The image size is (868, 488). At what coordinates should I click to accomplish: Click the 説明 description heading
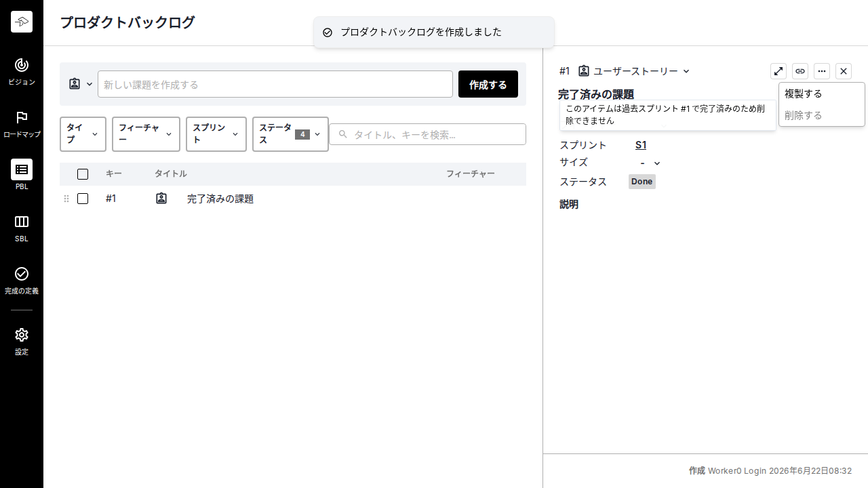point(569,204)
